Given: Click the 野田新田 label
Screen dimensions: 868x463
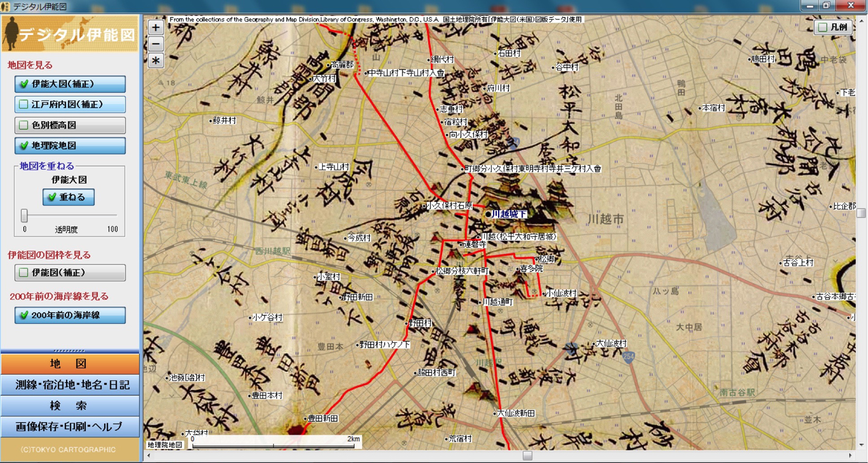Looking at the screenshot, I should pos(358,297).
